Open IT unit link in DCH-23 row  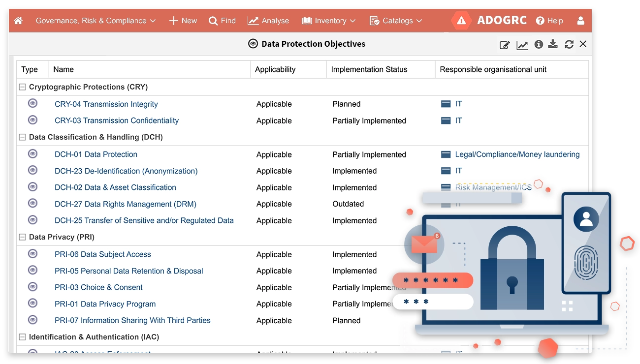458,171
